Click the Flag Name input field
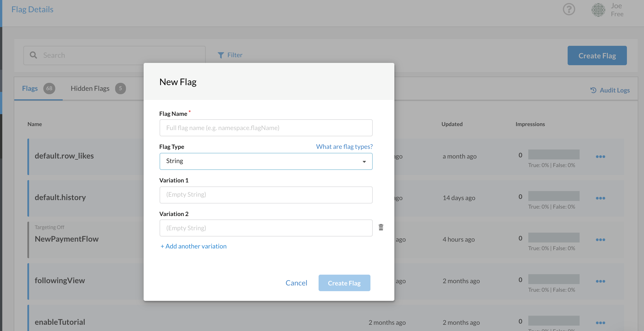This screenshot has height=331, width=644. [x=266, y=128]
